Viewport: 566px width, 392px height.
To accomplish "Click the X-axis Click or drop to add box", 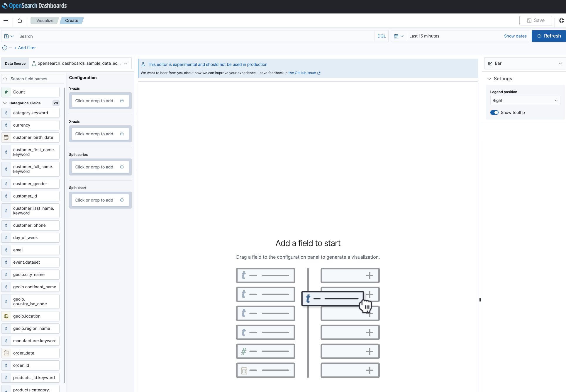I will pyautogui.click(x=100, y=134).
